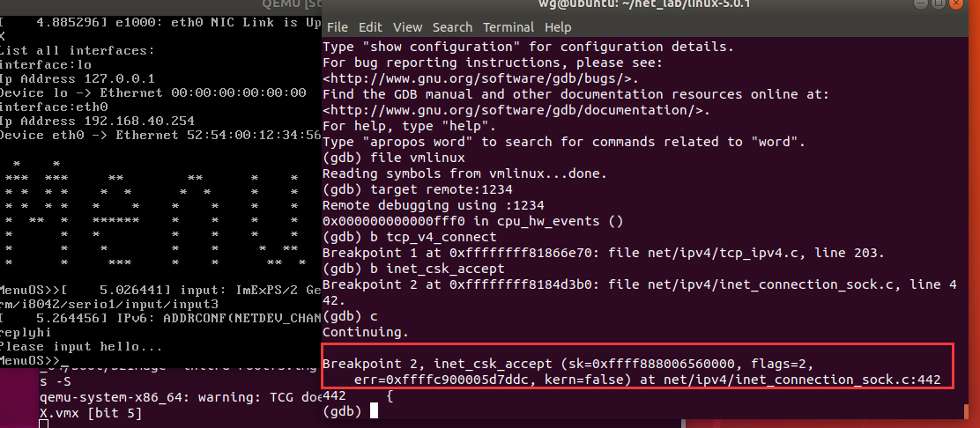This screenshot has width=980, height=428.
Task: Open the View menu
Action: tap(407, 27)
